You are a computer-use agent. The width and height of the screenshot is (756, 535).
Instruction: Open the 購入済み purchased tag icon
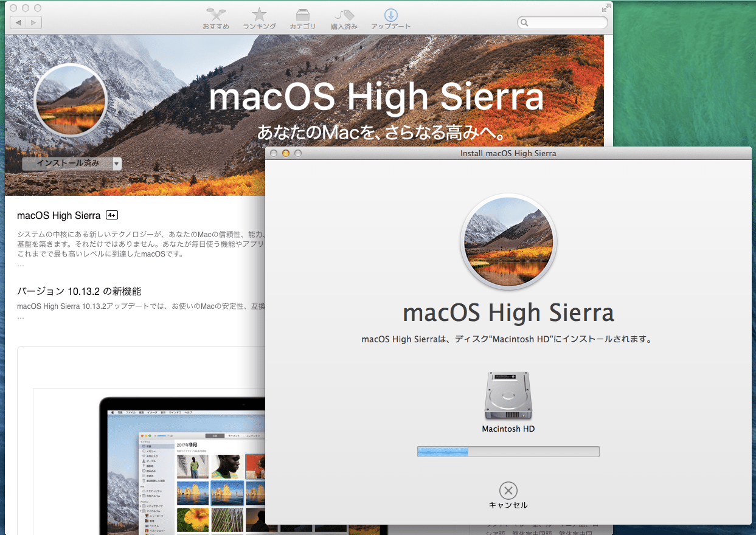344,15
